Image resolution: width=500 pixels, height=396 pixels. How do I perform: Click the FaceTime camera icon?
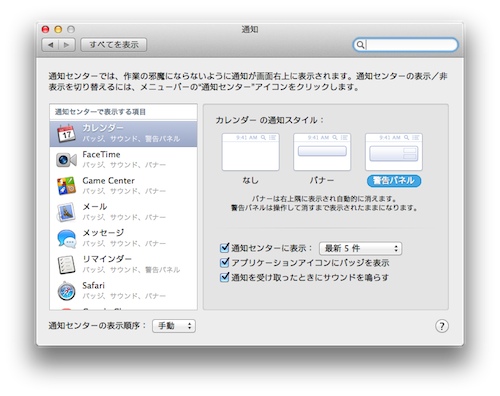[x=66, y=160]
